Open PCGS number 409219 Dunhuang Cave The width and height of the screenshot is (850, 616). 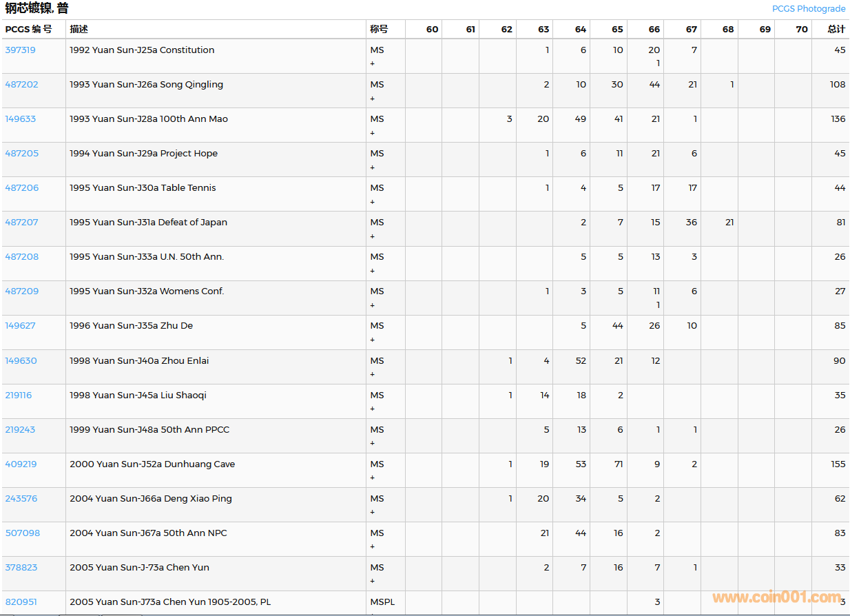tap(21, 464)
